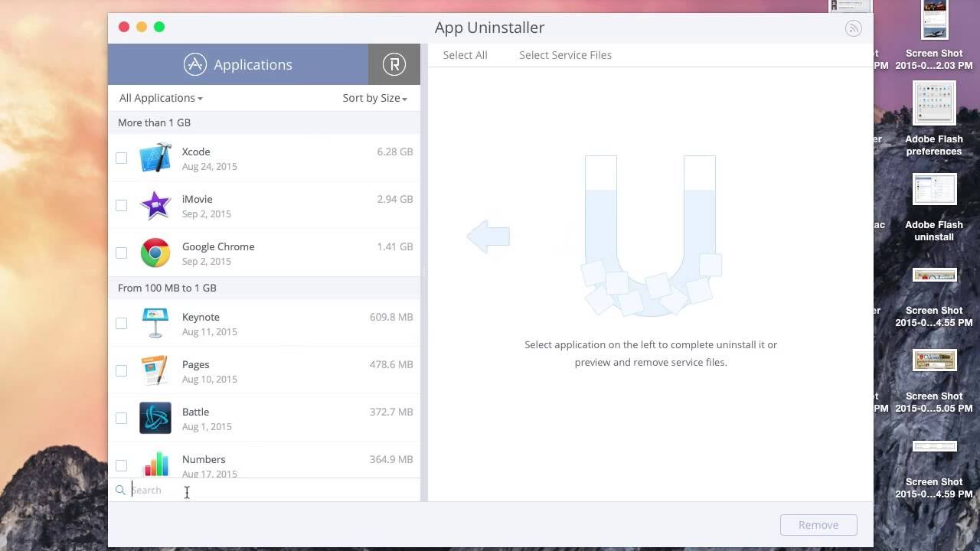Click the App Uninstaller window title
Screen dimensions: 980x551
(490, 28)
